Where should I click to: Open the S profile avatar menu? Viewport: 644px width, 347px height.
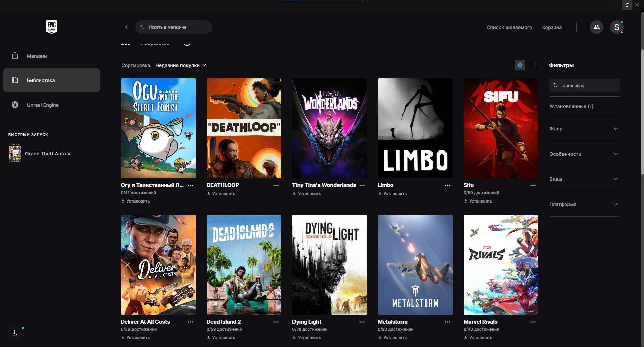click(x=616, y=27)
